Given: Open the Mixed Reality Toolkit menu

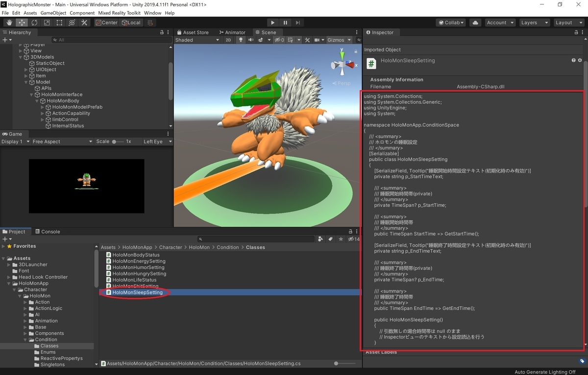Looking at the screenshot, I should point(119,13).
